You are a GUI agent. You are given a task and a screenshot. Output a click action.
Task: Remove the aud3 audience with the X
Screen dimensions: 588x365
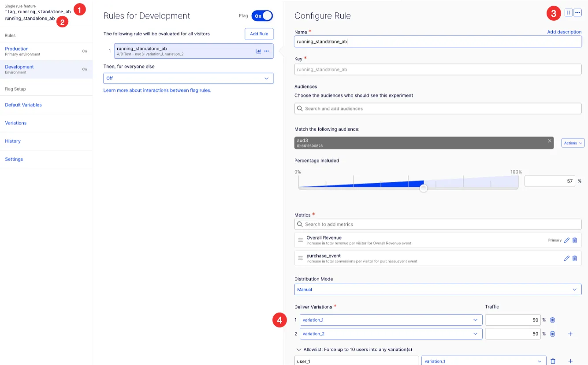click(550, 141)
